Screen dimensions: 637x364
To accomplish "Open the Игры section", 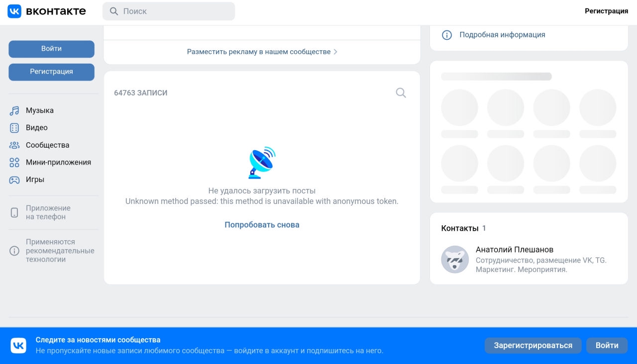I will pyautogui.click(x=35, y=180).
